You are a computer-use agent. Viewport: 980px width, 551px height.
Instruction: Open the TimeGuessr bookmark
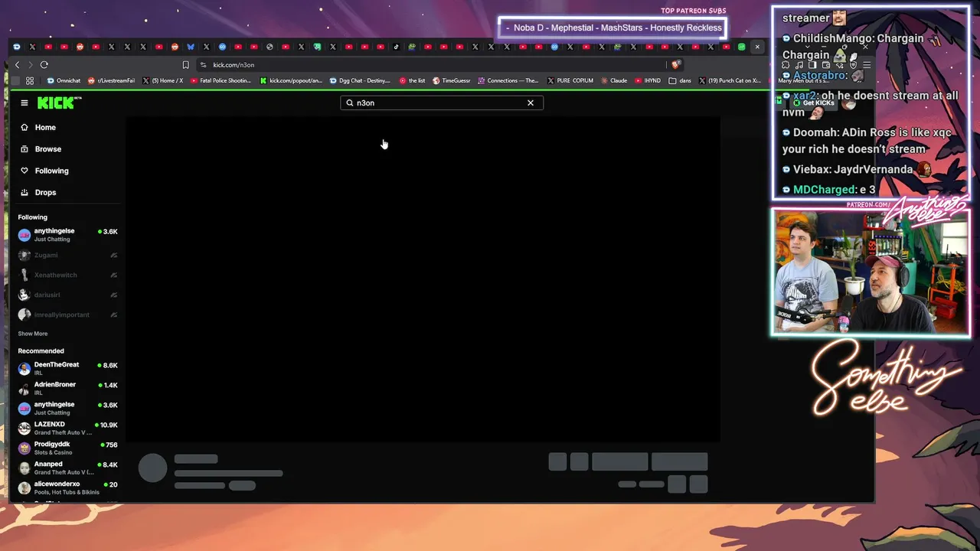(x=451, y=80)
